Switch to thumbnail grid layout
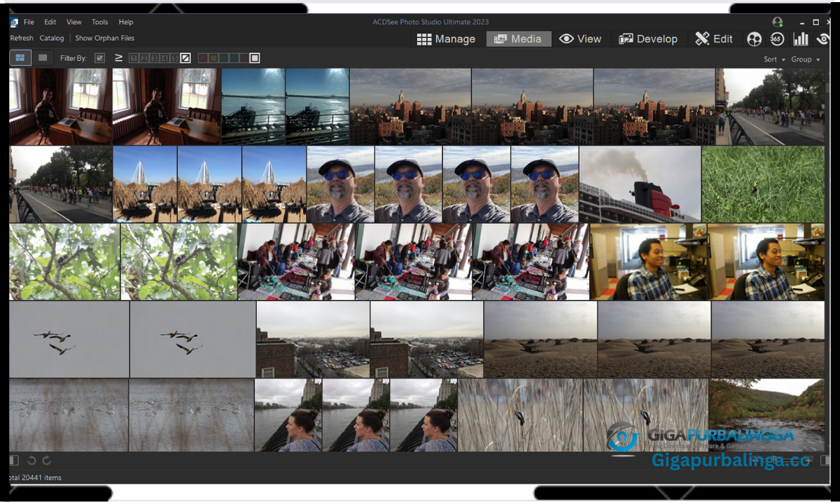 point(20,58)
